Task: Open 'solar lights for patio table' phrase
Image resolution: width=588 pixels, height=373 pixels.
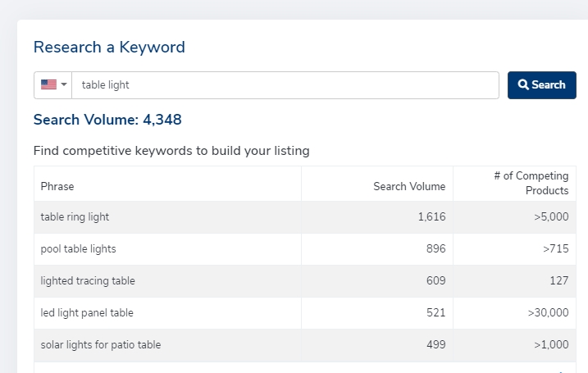Action: (101, 344)
